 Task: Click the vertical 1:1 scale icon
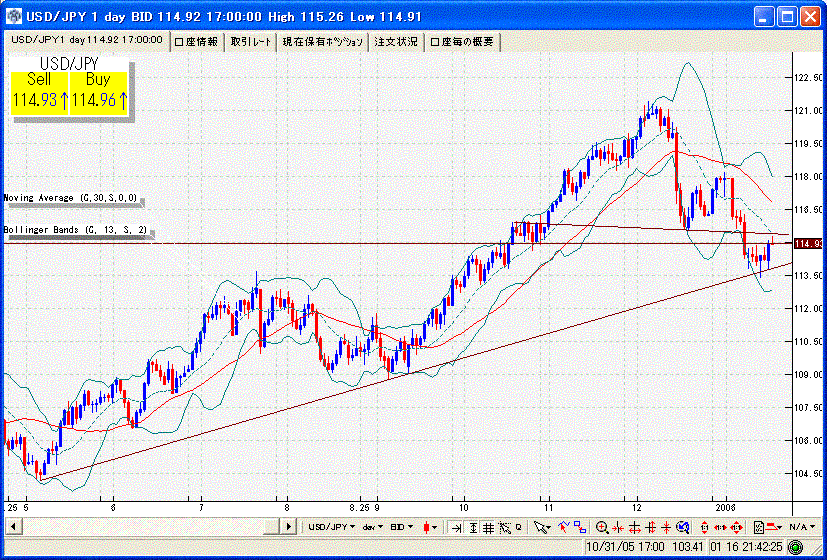(704, 527)
